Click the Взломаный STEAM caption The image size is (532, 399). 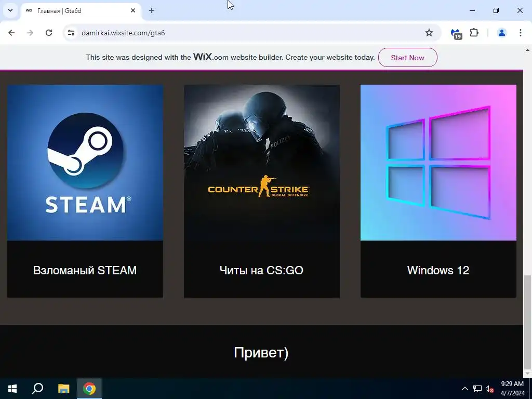[x=85, y=270]
